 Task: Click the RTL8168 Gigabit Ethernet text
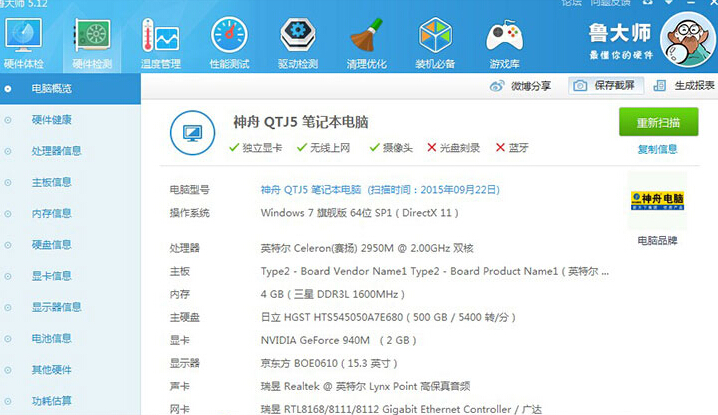(x=401, y=409)
